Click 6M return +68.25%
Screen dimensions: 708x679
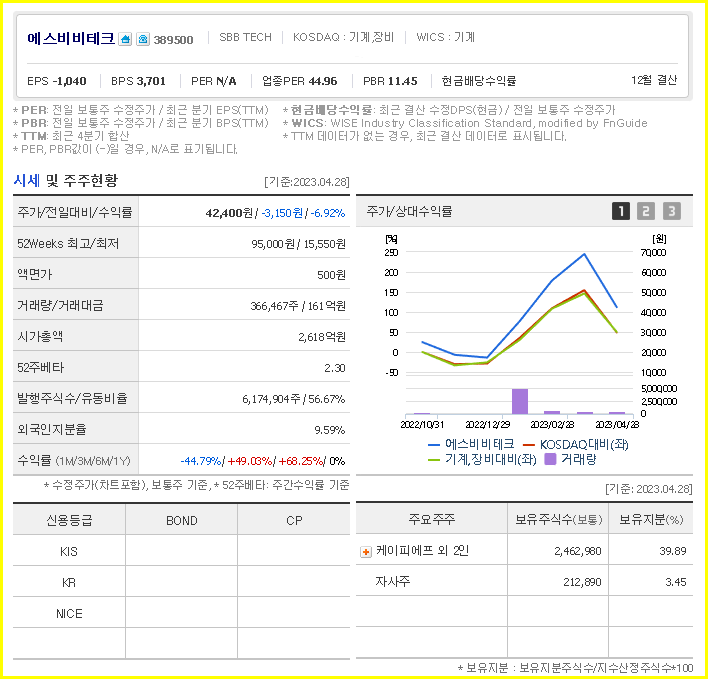point(301,461)
